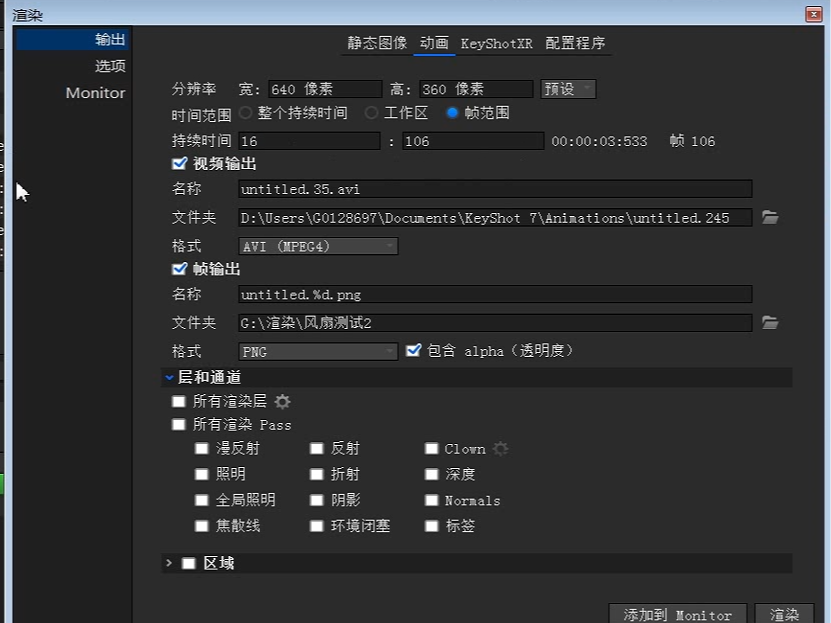Check the 所有渲染 Pass option

tap(177, 424)
